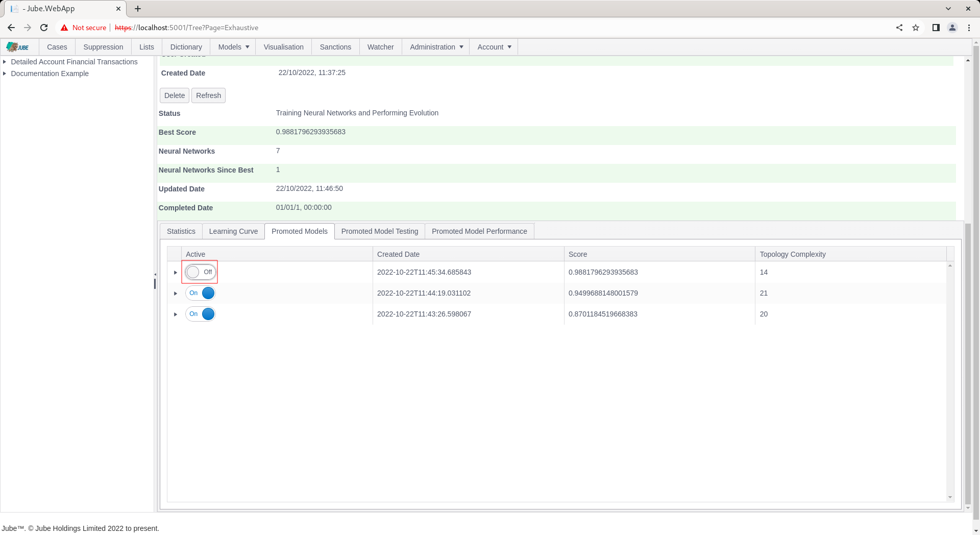Click topology complexity value 20
Image resolution: width=980 pixels, height=535 pixels.
click(764, 314)
